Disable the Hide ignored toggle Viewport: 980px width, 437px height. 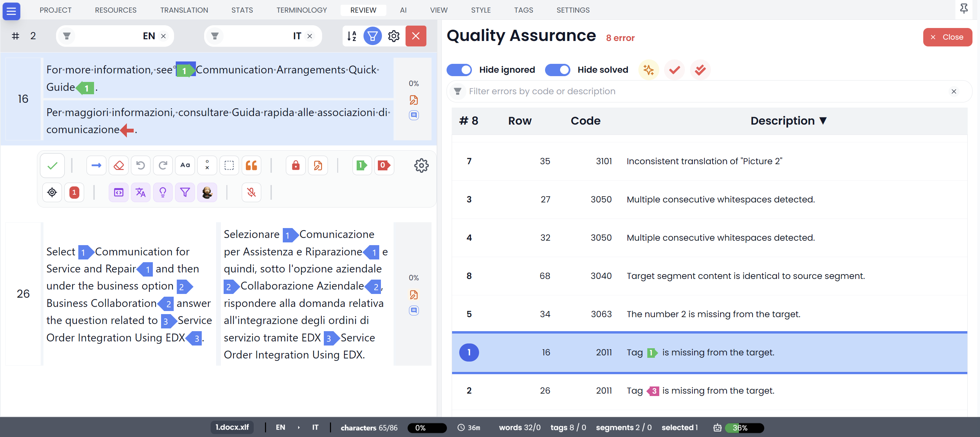point(459,70)
